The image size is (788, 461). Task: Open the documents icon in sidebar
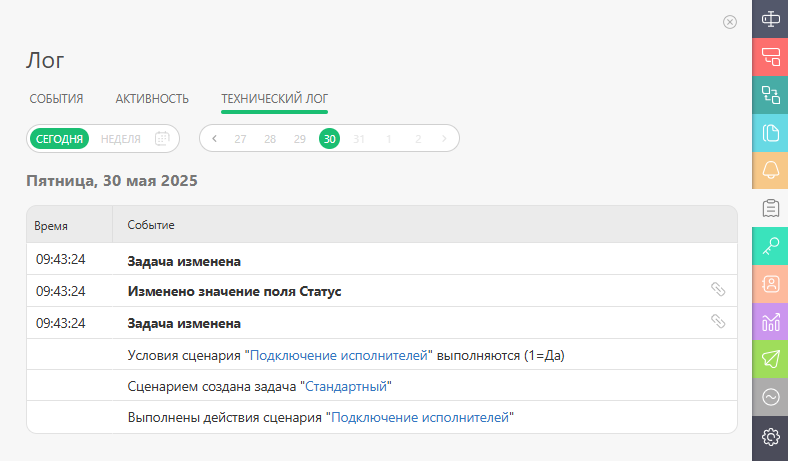point(770,133)
